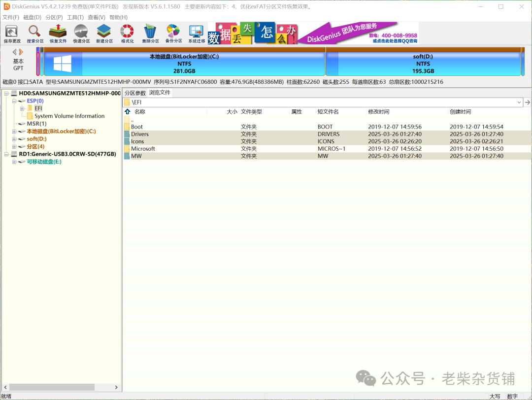The width and height of the screenshot is (532, 400).
Task: Expand the EFI folder node in tree
Action: [22, 108]
